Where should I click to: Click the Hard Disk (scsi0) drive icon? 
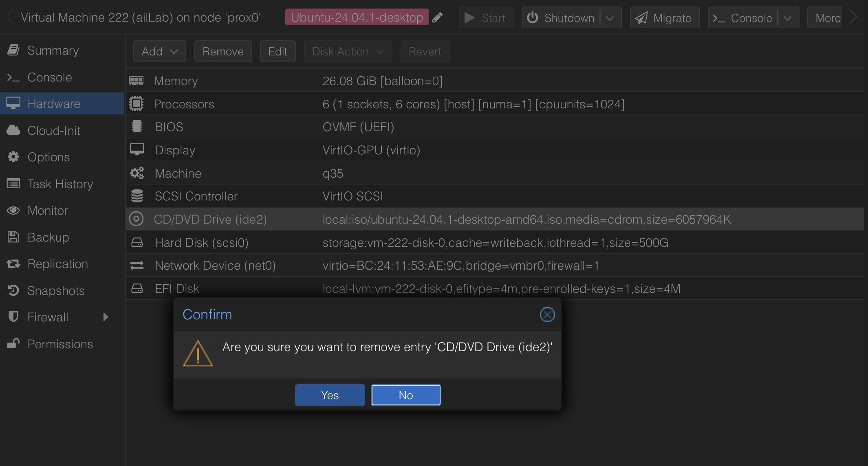pos(137,243)
